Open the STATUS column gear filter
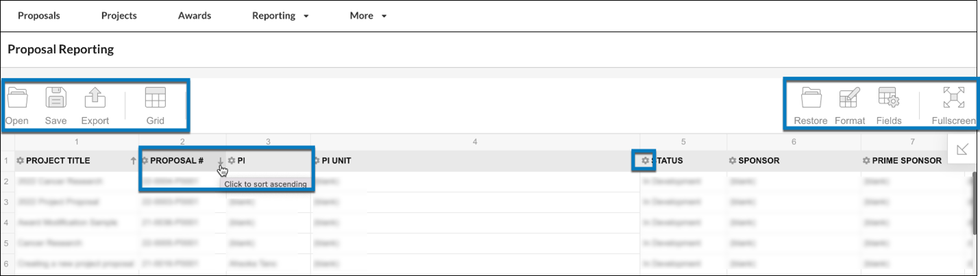The height and width of the screenshot is (276, 980). tap(646, 161)
